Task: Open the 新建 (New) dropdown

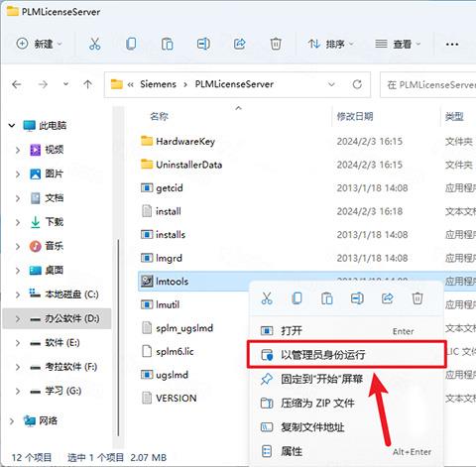Action: (40, 44)
